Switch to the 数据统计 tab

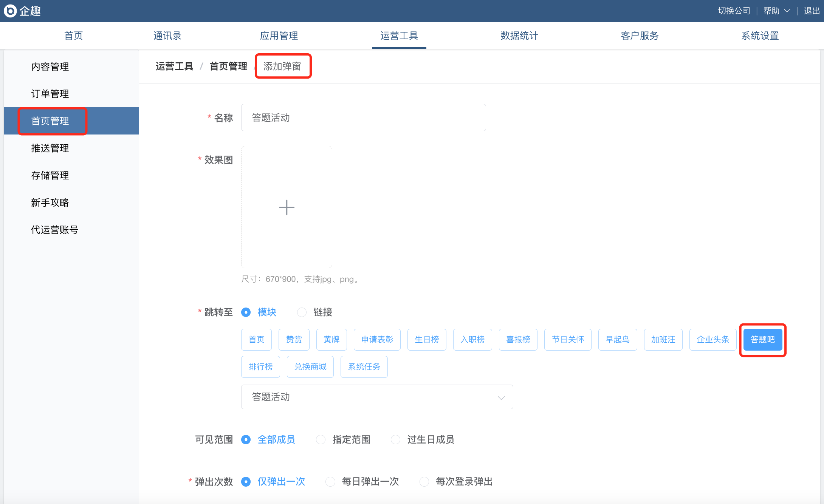point(519,36)
